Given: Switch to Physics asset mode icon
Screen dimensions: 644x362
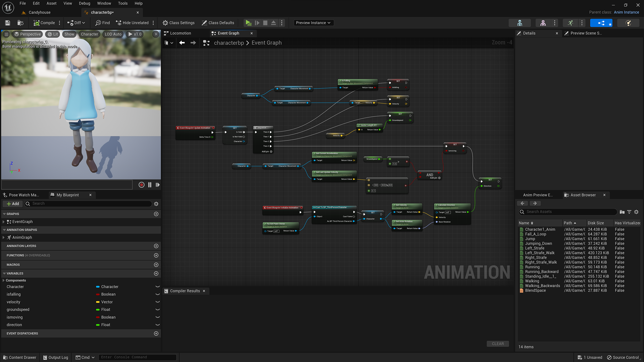Looking at the screenshot, I should pyautogui.click(x=628, y=23).
